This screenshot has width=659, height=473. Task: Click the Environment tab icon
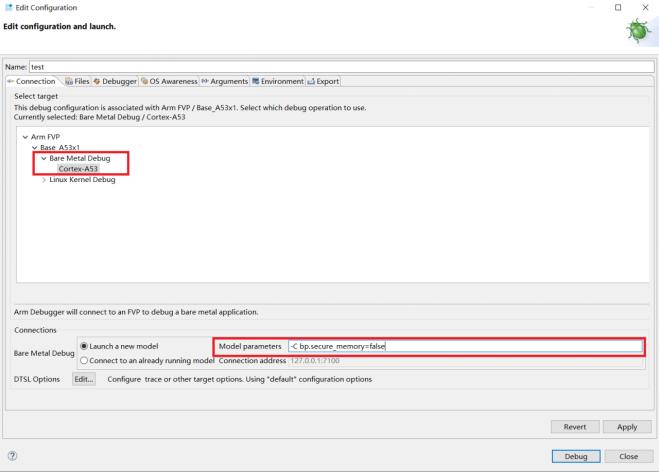(256, 81)
